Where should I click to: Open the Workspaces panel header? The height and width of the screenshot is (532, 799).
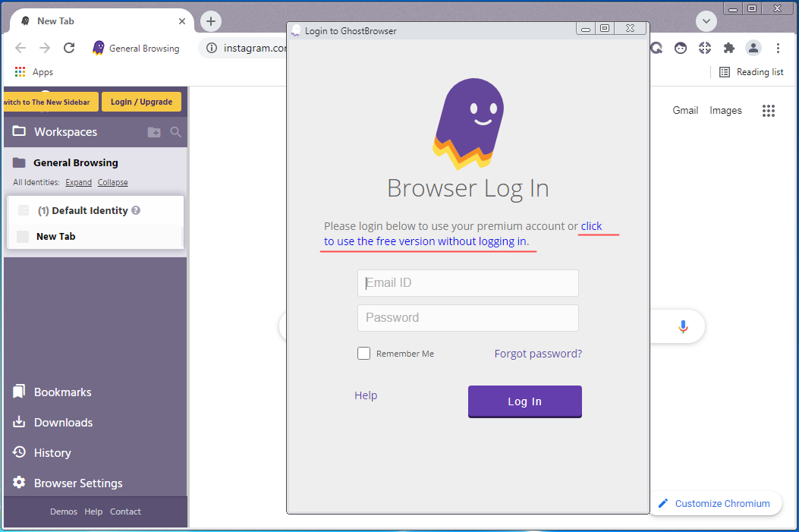click(x=65, y=132)
